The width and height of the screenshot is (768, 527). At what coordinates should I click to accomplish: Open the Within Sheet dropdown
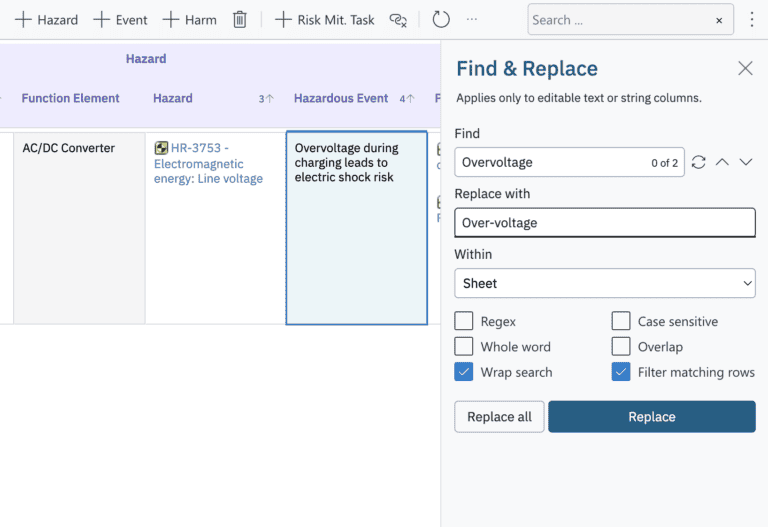[604, 283]
